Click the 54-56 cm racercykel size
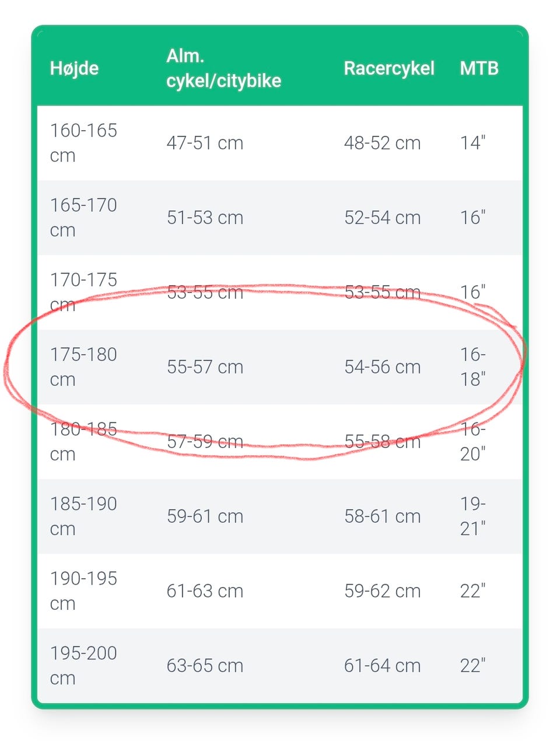Viewport: 560px width, 741px height. 382,367
